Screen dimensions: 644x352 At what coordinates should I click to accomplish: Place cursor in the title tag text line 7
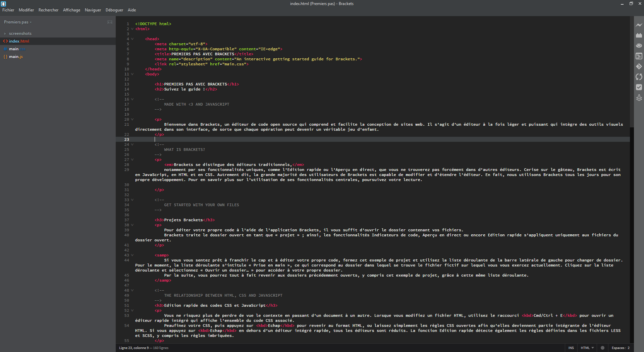203,54
